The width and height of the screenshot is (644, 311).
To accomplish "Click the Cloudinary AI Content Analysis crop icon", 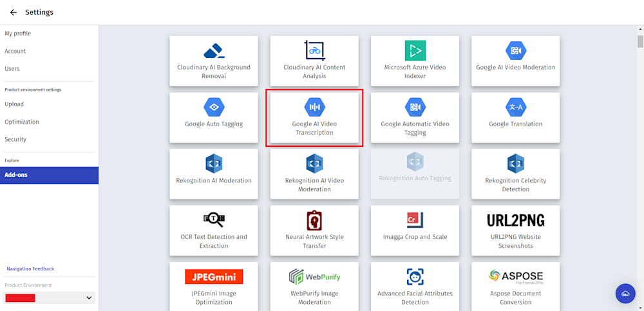I will pyautogui.click(x=315, y=50).
